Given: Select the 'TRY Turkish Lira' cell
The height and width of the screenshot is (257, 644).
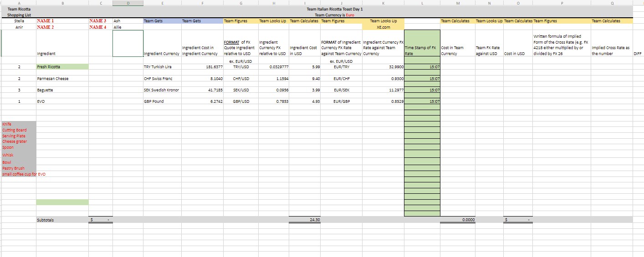Looking at the screenshot, I should click(162, 67).
